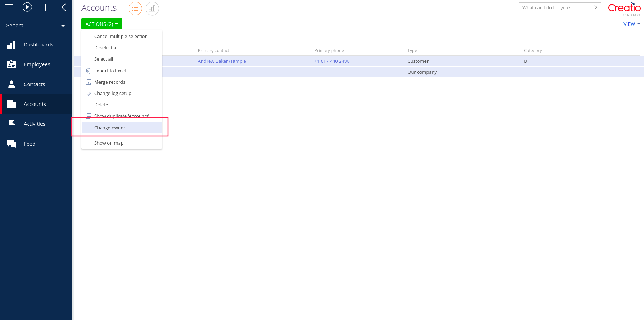Viewport: 644px width, 320px height.
Task: Open the Feed section icon
Action: click(11, 144)
